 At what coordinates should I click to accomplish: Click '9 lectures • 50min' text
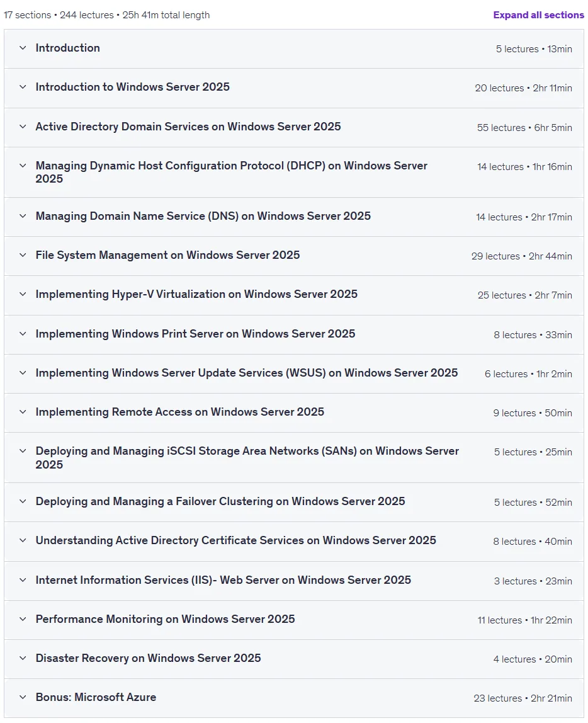coord(533,413)
